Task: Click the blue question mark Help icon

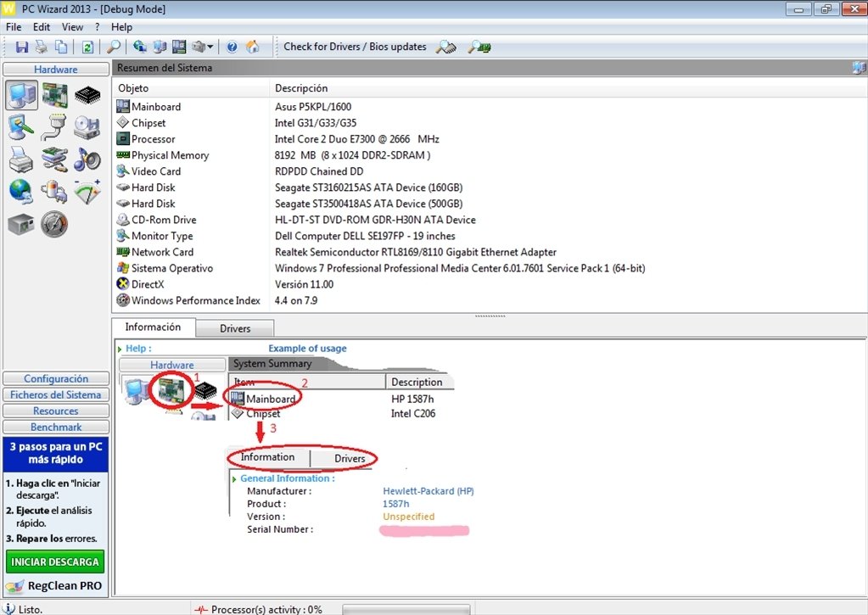Action: [x=232, y=47]
